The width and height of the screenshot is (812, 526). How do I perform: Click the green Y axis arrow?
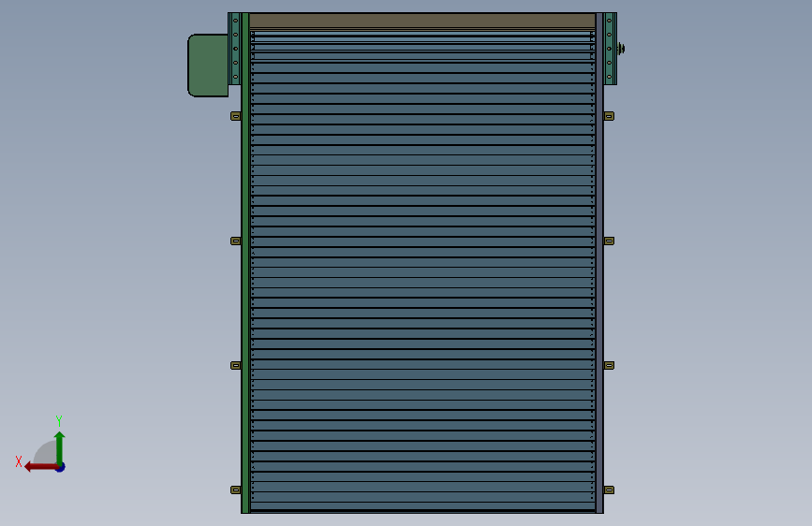click(x=60, y=447)
